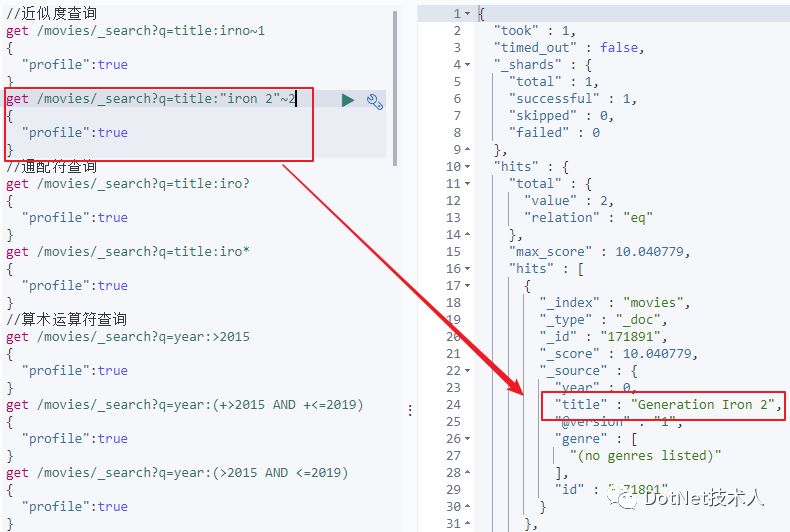Place cursor on the title:irno~1 request line
Image resolution: width=790 pixels, height=532 pixels.
point(135,31)
